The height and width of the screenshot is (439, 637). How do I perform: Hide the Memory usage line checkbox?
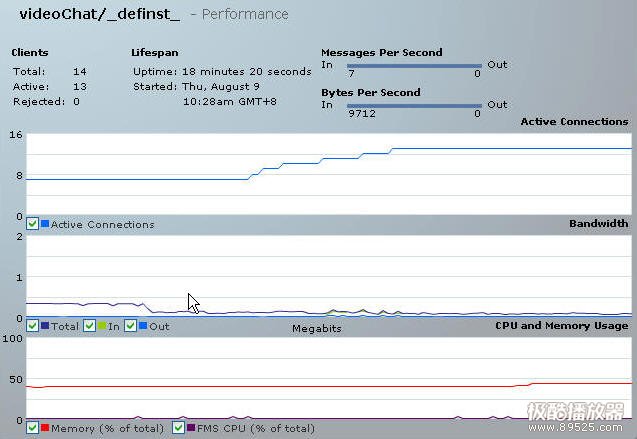33,428
